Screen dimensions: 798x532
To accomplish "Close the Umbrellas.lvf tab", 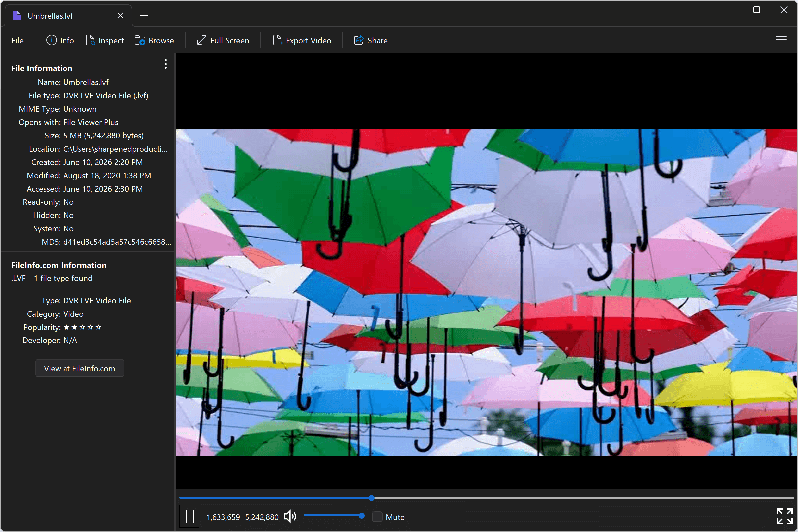I will coord(120,16).
